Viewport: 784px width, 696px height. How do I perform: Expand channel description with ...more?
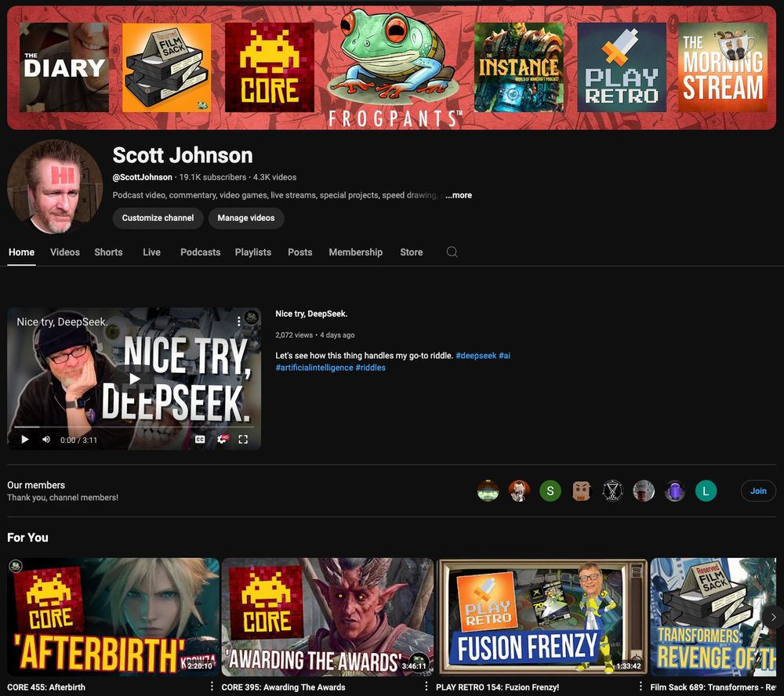click(459, 195)
